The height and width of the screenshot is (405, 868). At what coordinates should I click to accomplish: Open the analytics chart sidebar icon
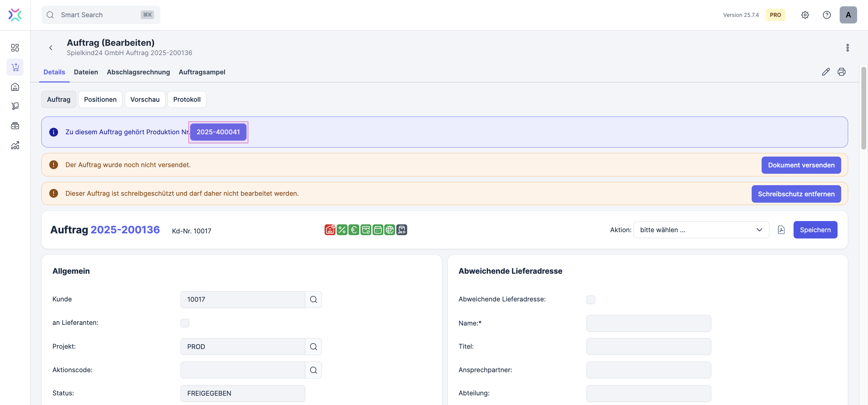15,145
